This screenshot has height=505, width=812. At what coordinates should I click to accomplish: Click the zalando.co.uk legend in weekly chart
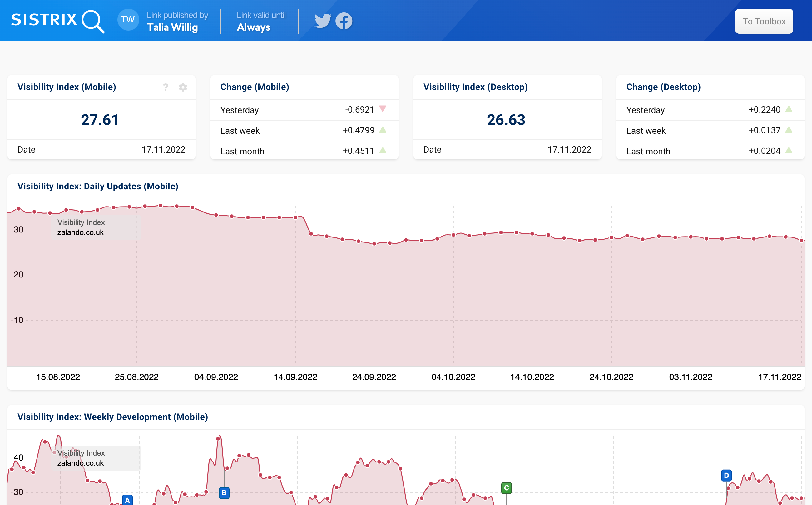(81, 463)
